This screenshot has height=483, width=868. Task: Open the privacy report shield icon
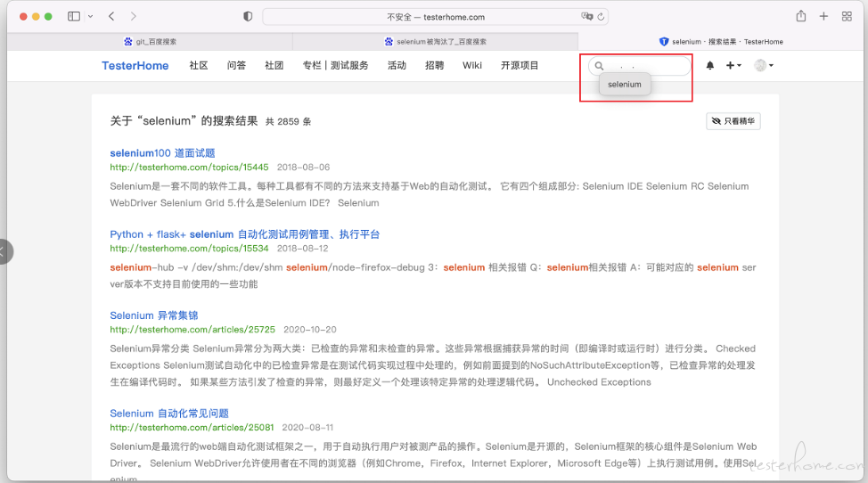click(248, 17)
